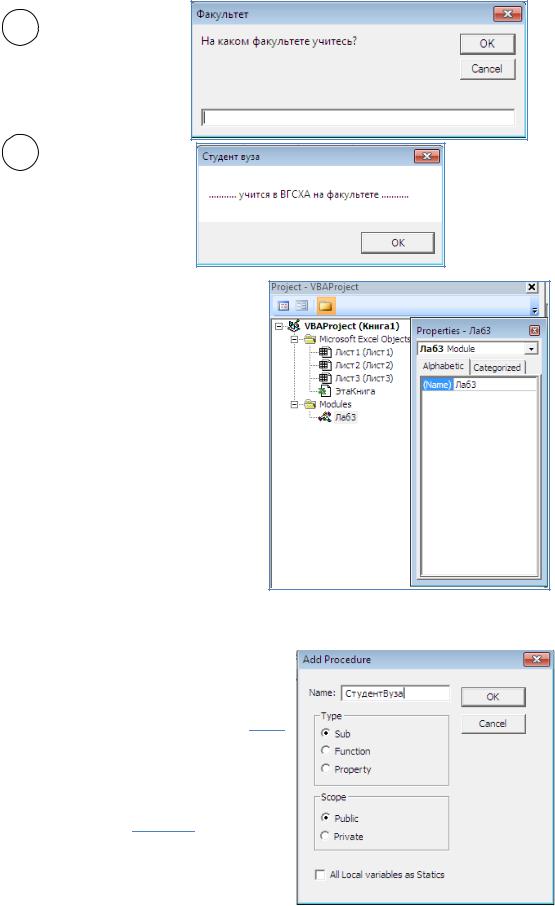Enable All Local variables as Statics

(320, 875)
